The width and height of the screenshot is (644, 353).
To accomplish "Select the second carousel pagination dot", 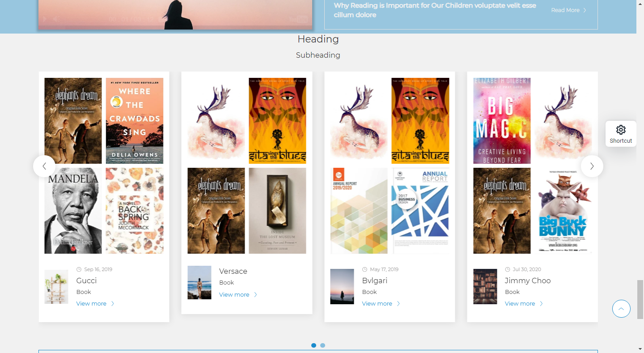I will tap(322, 345).
